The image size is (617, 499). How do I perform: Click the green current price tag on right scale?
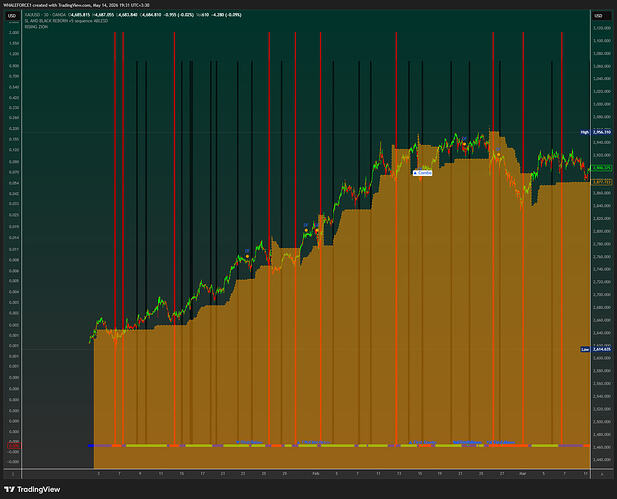coord(602,168)
